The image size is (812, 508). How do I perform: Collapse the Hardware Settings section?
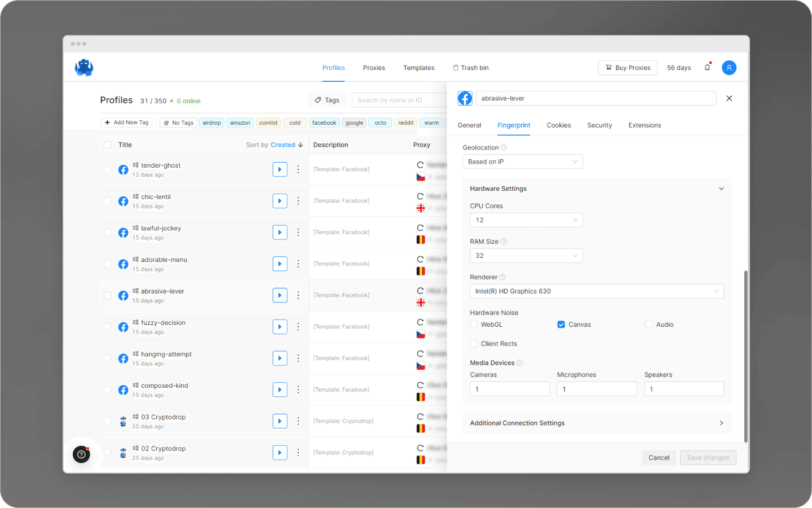tap(721, 189)
